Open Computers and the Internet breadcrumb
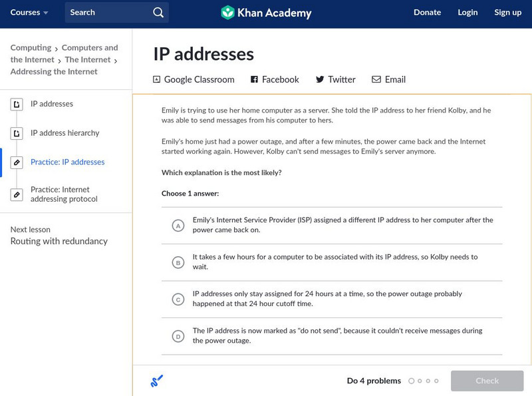Image resolution: width=532 pixels, height=396 pixels. click(x=90, y=48)
